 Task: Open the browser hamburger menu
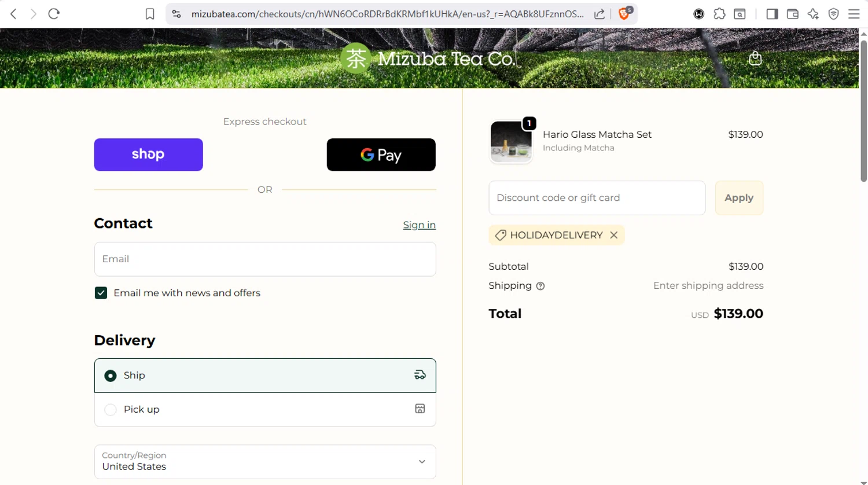pos(854,14)
